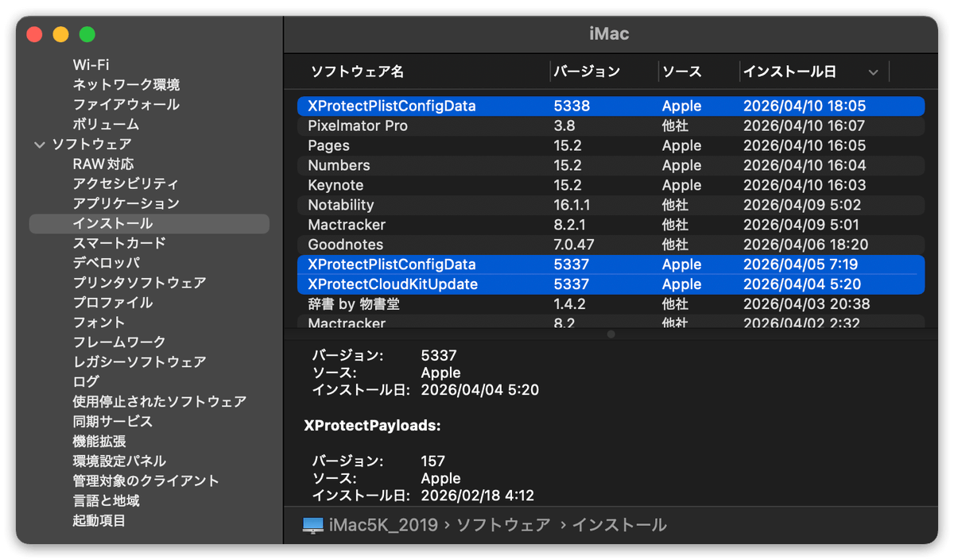Select the Pages row
This screenshot has width=954, height=560.
[611, 145]
